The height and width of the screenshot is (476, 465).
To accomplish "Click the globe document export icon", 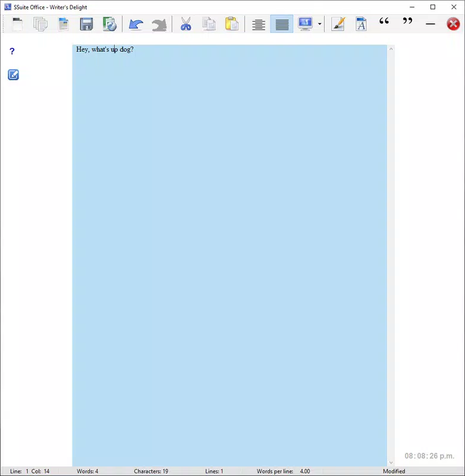I will pyautogui.click(x=109, y=24).
